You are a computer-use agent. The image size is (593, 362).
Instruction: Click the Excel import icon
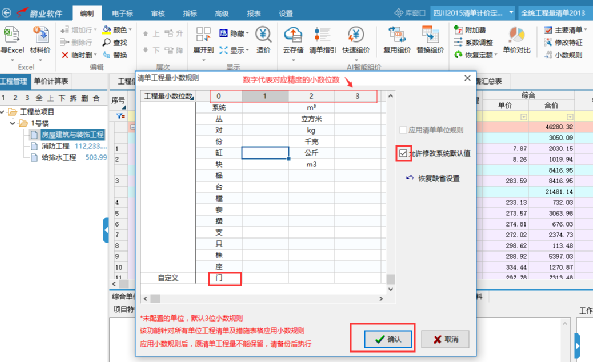tap(12, 35)
